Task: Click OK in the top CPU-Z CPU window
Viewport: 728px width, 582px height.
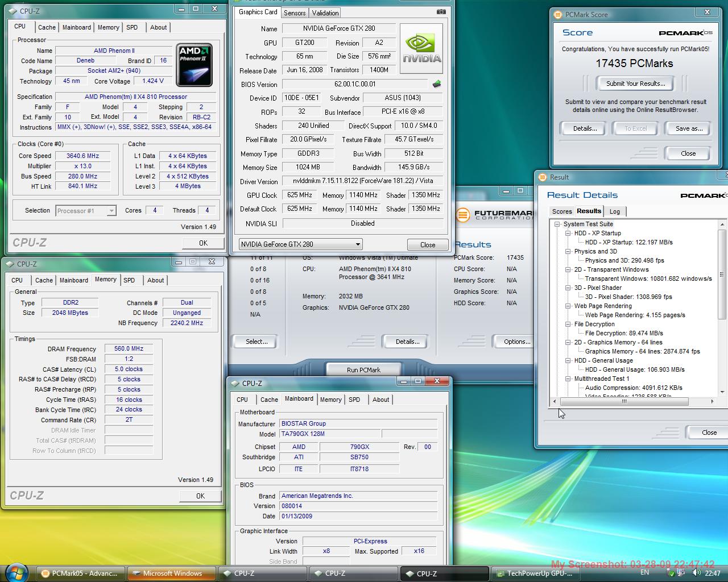Action: (x=203, y=243)
